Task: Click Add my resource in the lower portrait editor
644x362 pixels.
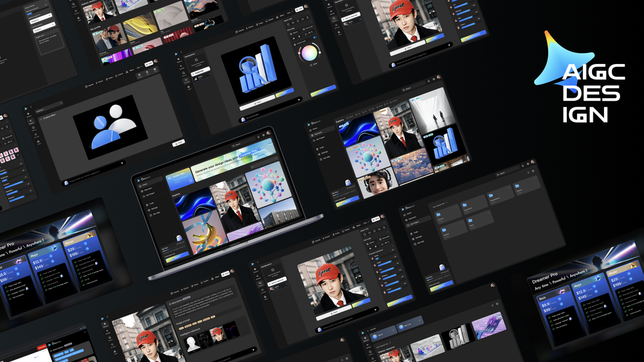Action: [x=277, y=282]
